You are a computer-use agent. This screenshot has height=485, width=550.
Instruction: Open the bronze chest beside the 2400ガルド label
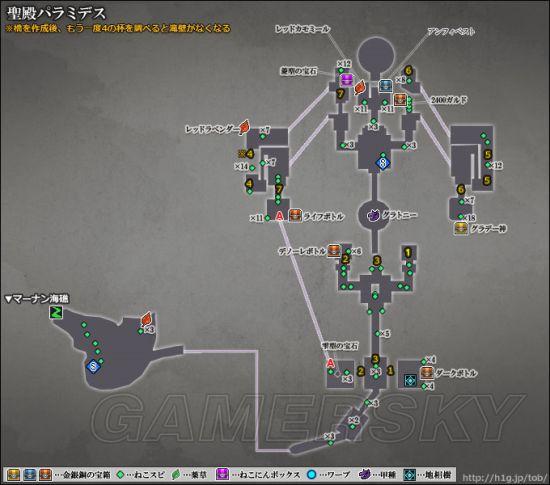(400, 100)
